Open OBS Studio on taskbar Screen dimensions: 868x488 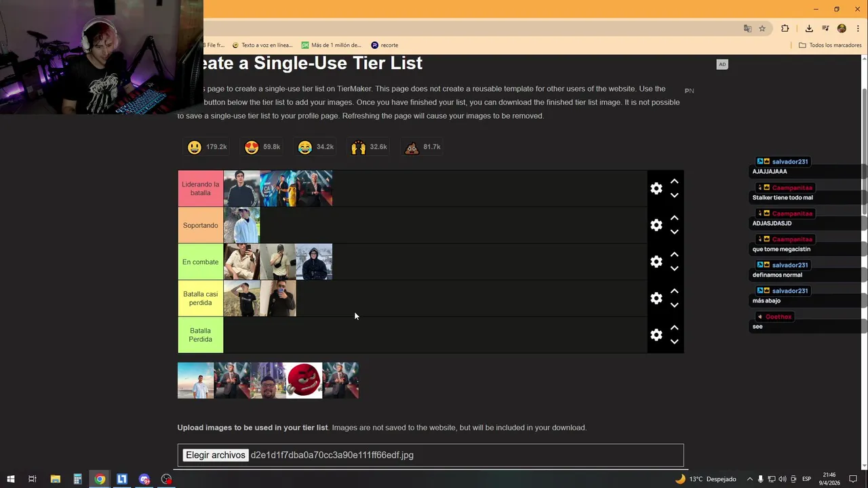pos(166,479)
